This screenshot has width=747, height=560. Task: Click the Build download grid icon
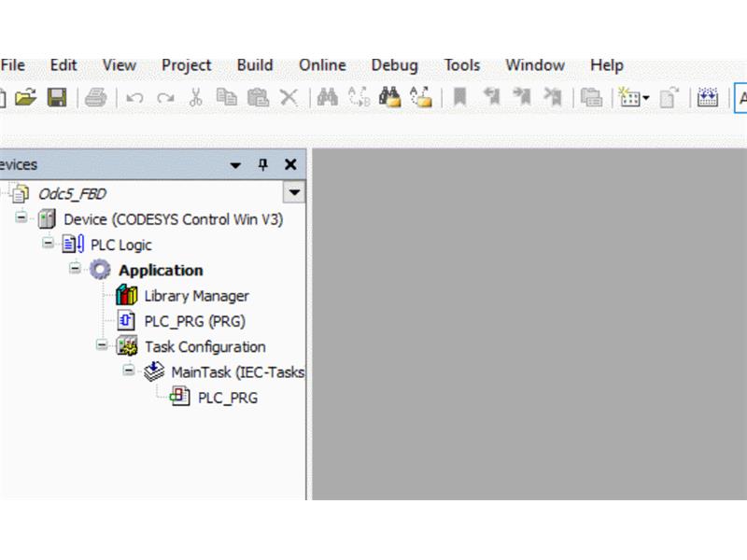pos(708,97)
